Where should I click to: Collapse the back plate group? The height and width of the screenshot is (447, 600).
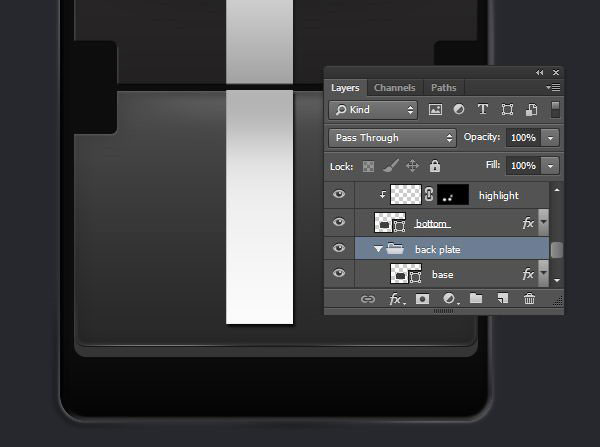[379, 248]
